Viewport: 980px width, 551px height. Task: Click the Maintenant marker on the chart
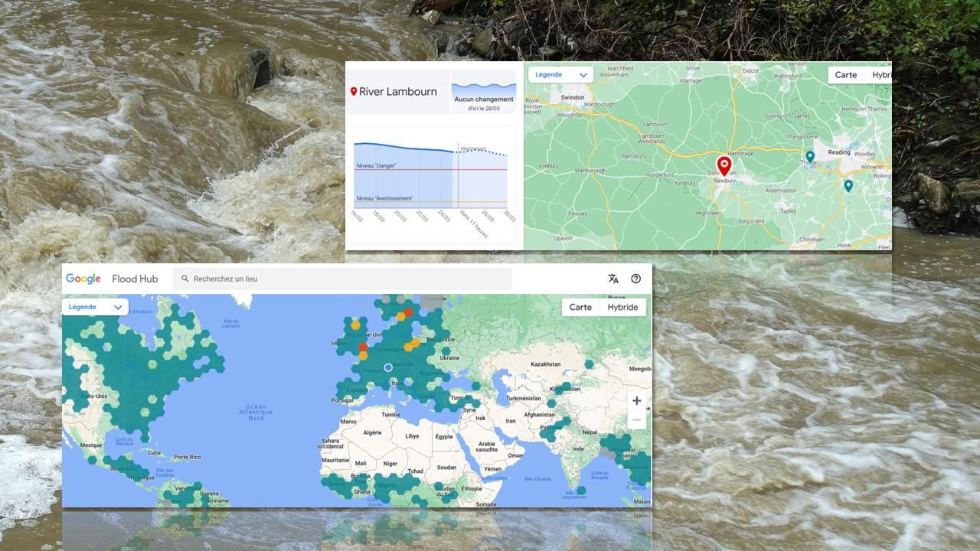pyautogui.click(x=473, y=148)
